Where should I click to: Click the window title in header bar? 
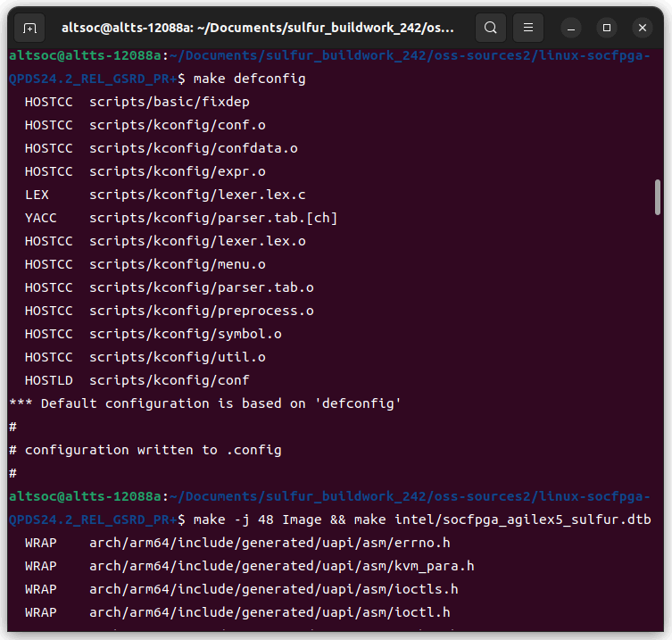(x=257, y=28)
